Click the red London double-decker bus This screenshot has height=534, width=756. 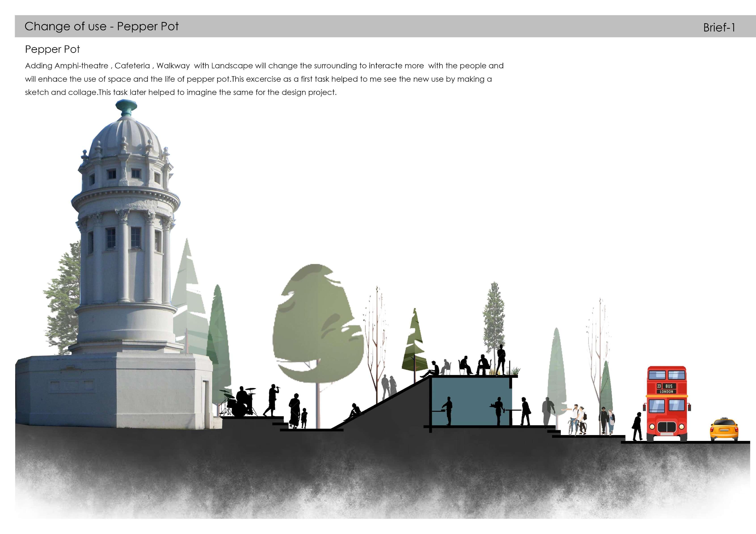click(667, 404)
